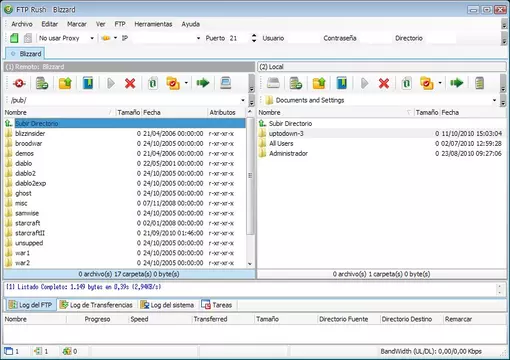Image resolution: width=510 pixels, height=360 pixels.
Task: Click the yellow connection type icon before IP
Action: pyautogui.click(x=106, y=38)
